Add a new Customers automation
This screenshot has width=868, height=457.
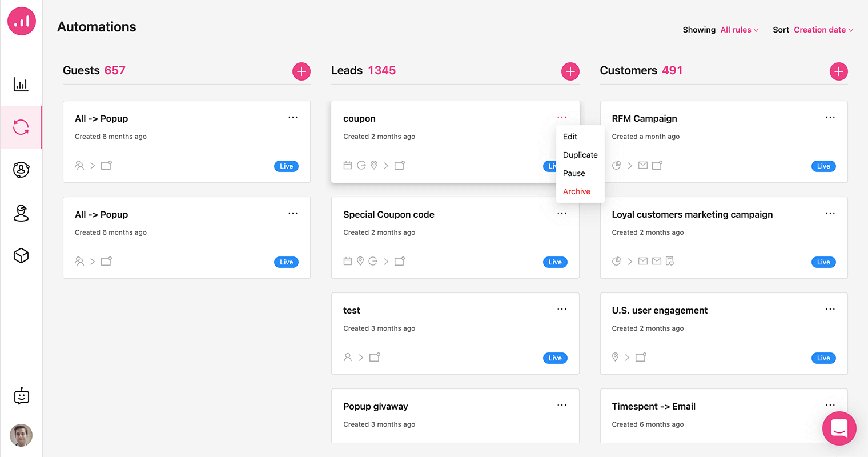coord(838,71)
